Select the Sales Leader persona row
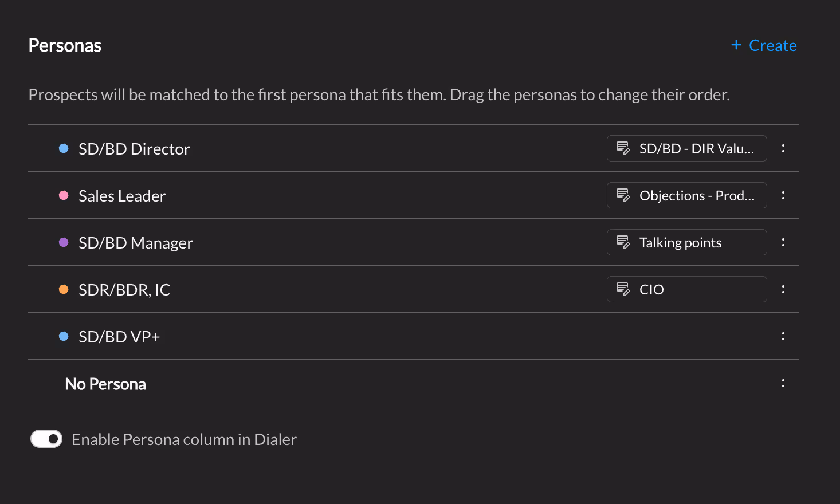 413,195
